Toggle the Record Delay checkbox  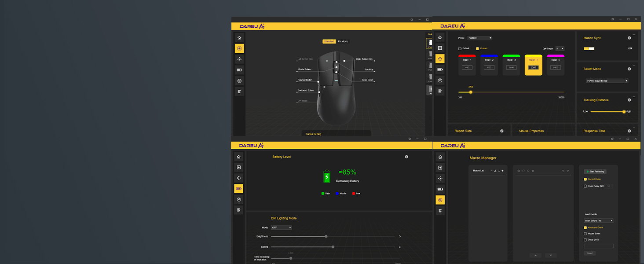(x=585, y=180)
